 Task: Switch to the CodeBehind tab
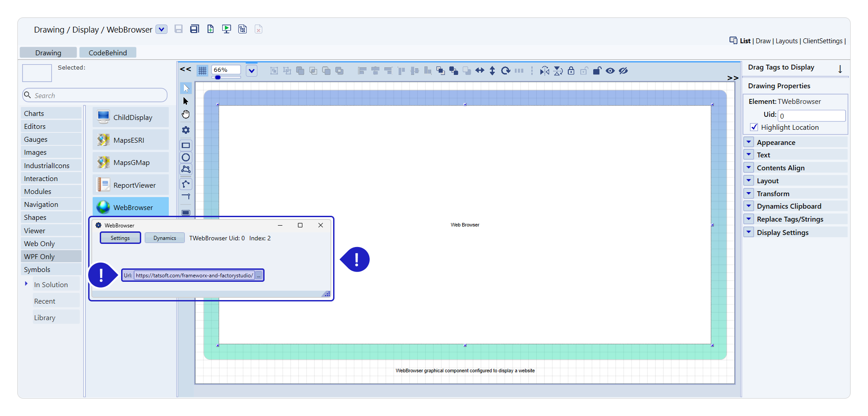point(108,53)
